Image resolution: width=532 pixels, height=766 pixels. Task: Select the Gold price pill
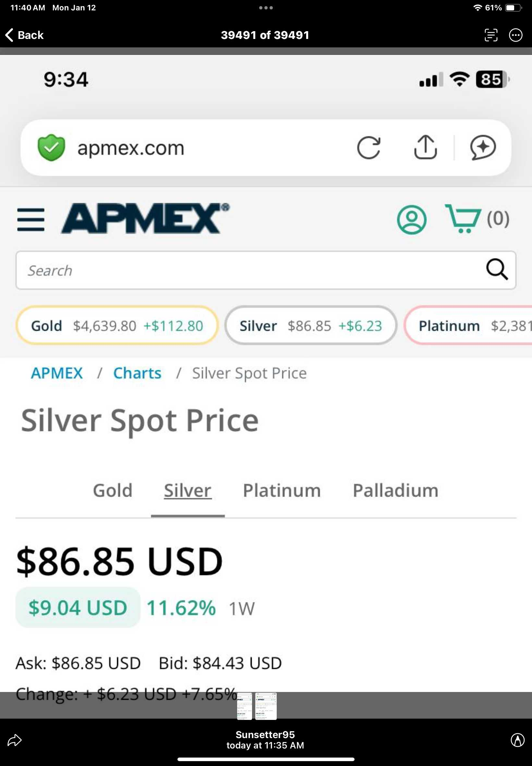pos(117,326)
